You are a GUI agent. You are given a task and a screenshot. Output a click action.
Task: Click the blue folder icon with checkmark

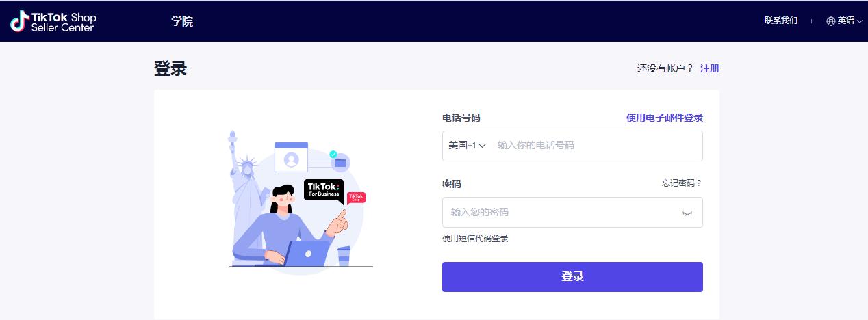pos(340,161)
